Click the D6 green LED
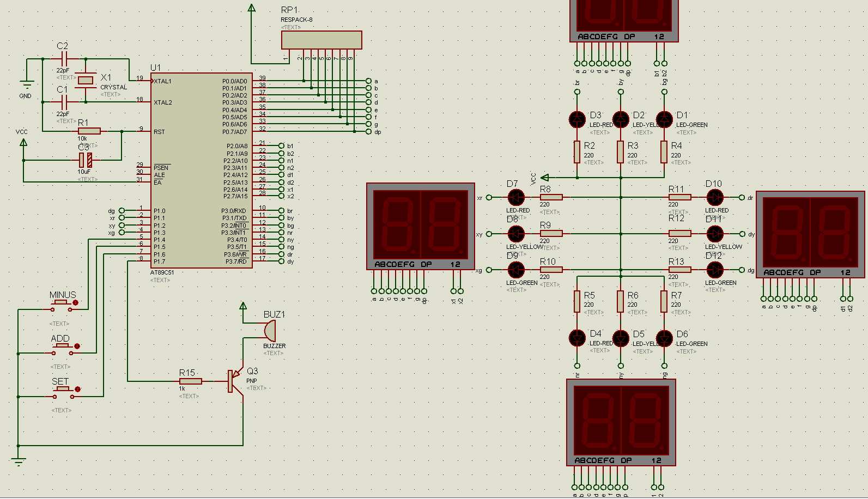 coord(664,338)
